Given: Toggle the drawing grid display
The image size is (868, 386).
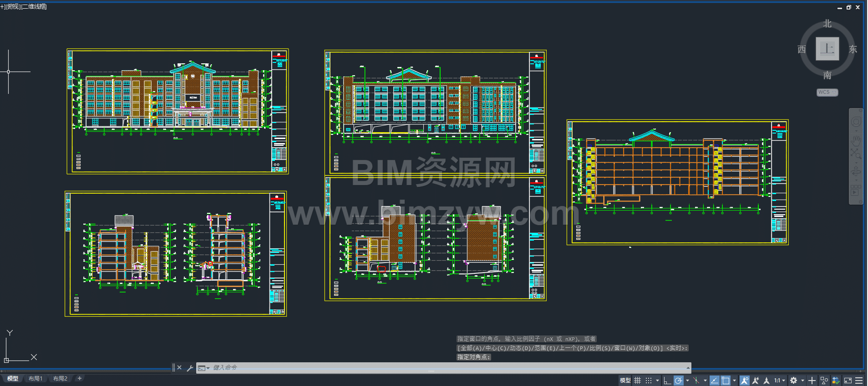Looking at the screenshot, I should tap(638, 381).
